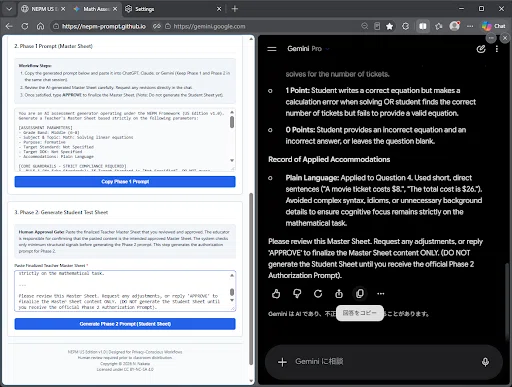Click left page scrollbar down arrow
512x387 pixels.
(251, 381)
